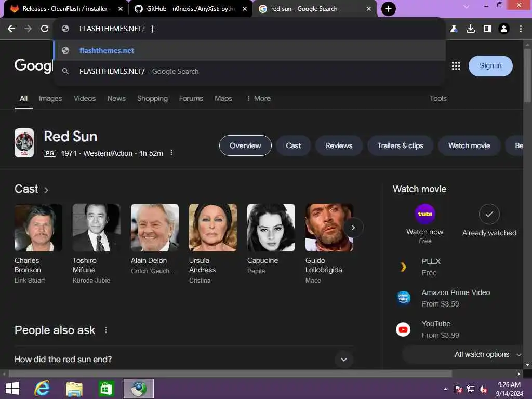
Task: Switch to the Maps search filter
Action: 223,98
